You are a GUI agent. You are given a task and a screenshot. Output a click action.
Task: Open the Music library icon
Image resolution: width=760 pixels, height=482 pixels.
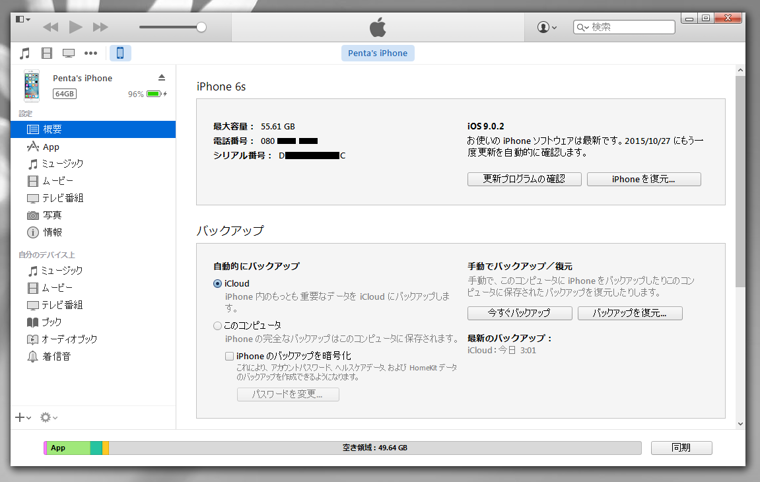point(25,53)
